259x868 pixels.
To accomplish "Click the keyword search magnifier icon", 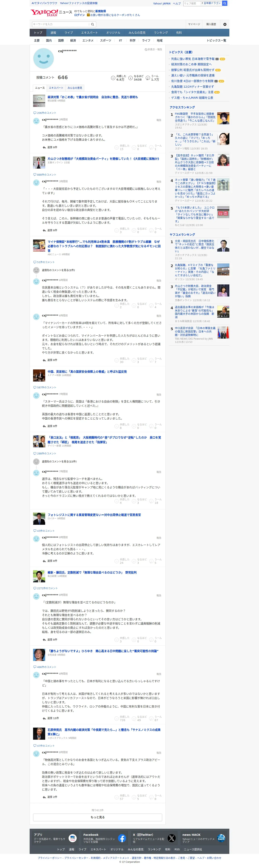I will coord(93,24).
